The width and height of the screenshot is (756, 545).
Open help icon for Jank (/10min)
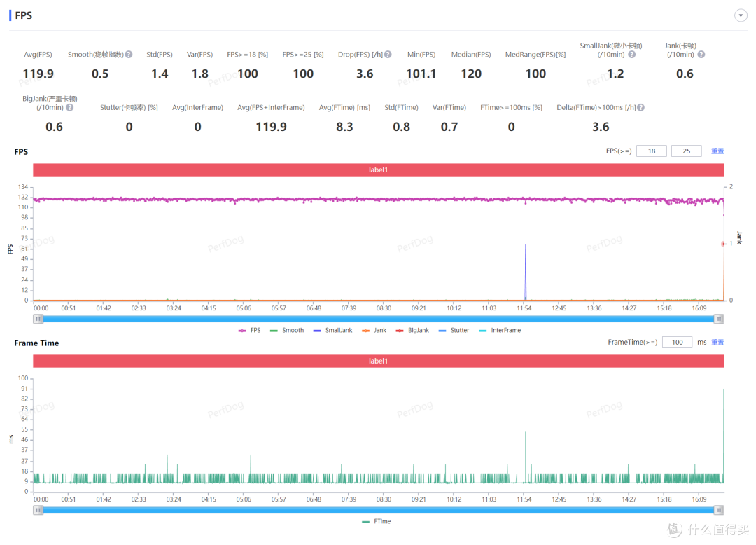(701, 55)
